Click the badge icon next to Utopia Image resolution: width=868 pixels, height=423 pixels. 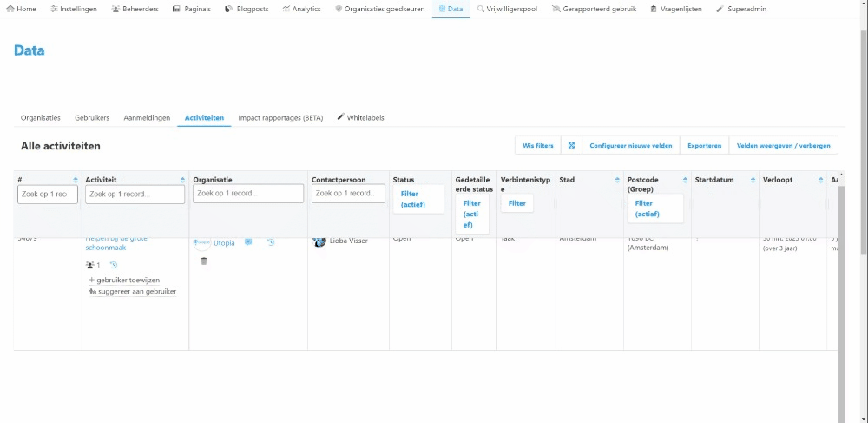248,242
